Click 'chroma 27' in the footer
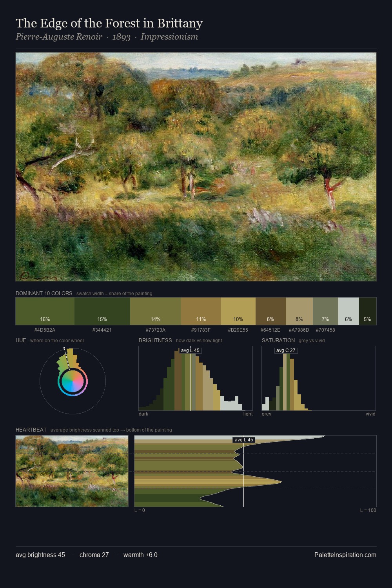This screenshot has width=392, height=588. click(x=94, y=555)
